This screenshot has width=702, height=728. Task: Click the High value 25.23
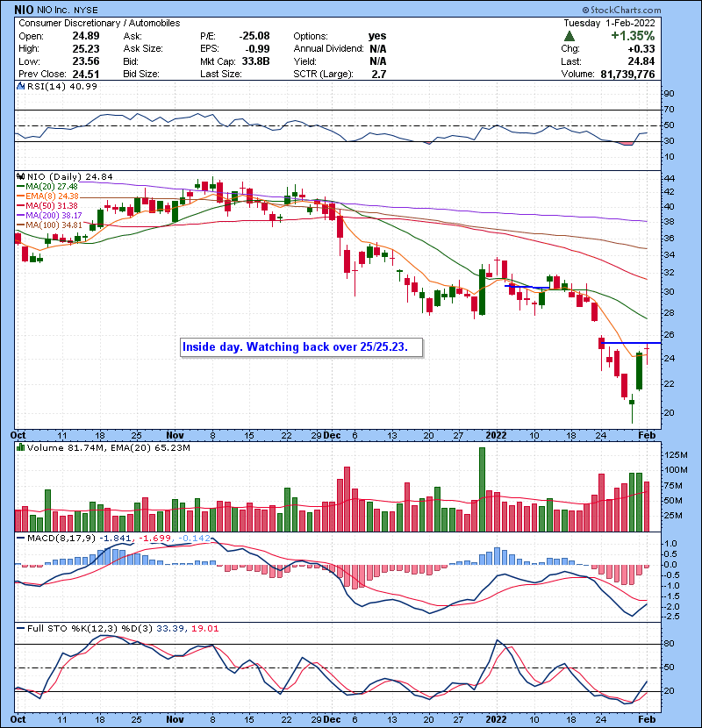point(85,48)
